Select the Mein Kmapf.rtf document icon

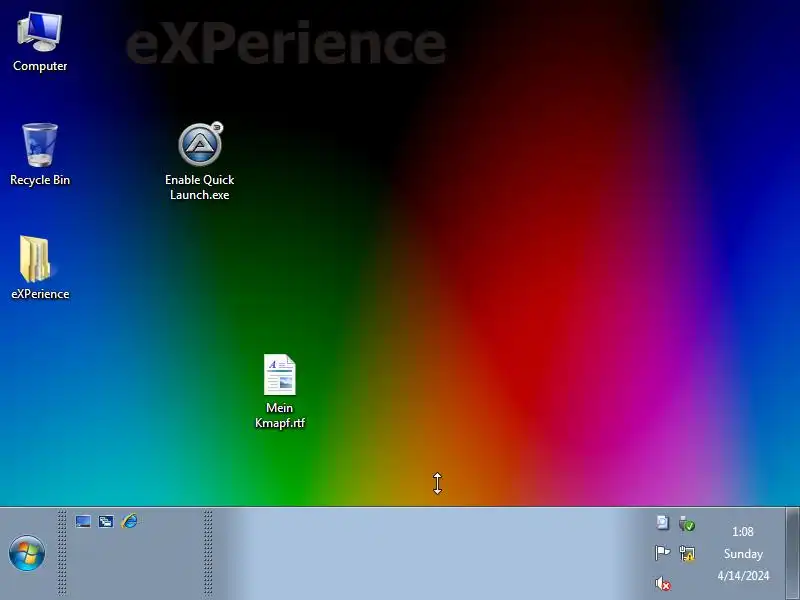pyautogui.click(x=280, y=392)
